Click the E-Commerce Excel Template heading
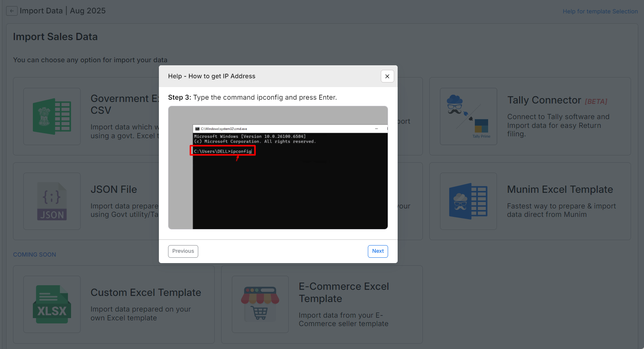 pos(343,292)
